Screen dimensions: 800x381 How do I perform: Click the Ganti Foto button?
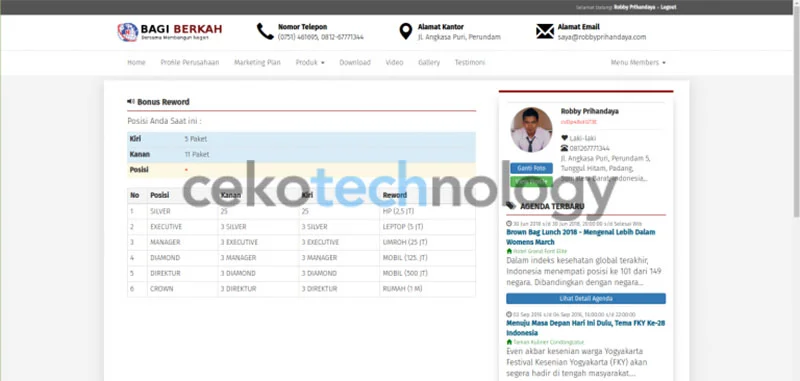[x=531, y=168]
